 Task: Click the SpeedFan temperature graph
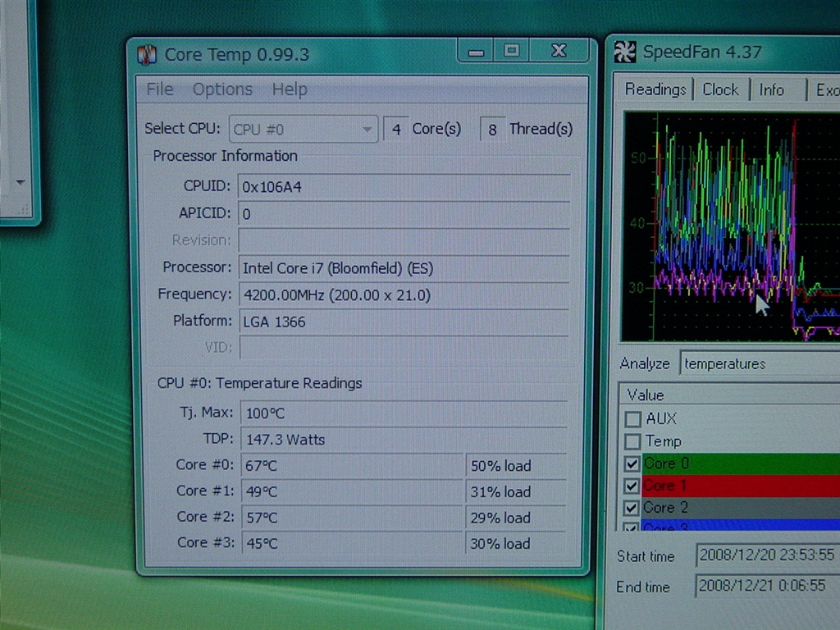[x=731, y=226]
